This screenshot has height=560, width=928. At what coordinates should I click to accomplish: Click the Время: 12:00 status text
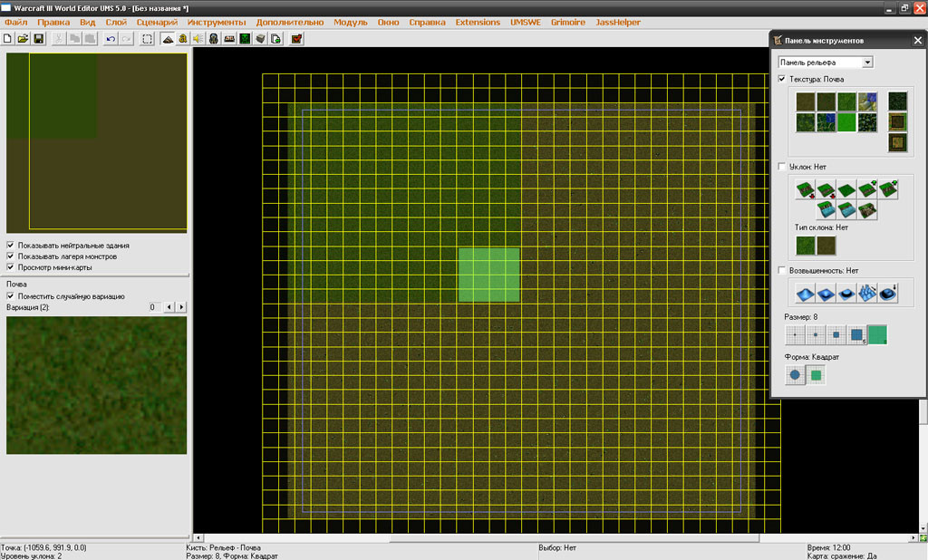(828, 547)
